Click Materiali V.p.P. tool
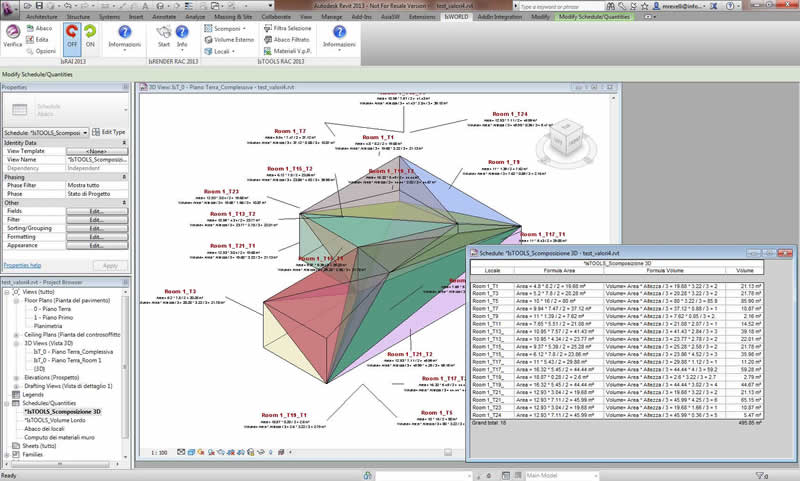Screen dimensions: 800x481 (x=287, y=51)
